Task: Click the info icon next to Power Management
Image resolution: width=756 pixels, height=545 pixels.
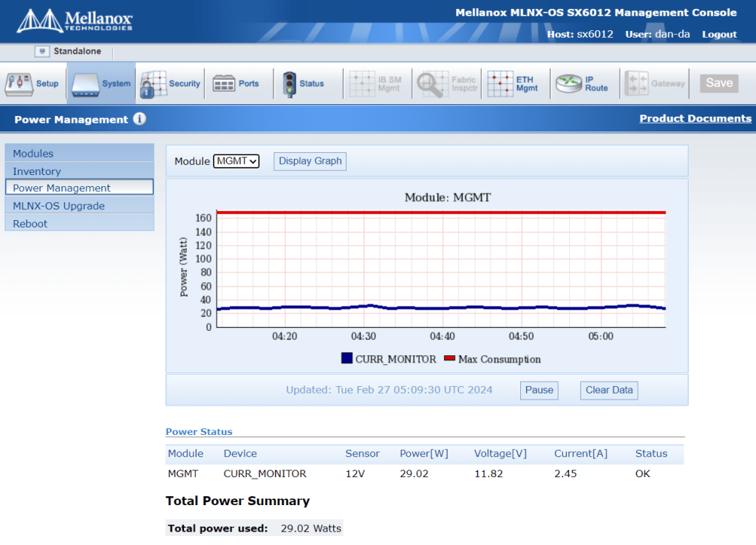Action: (x=140, y=119)
